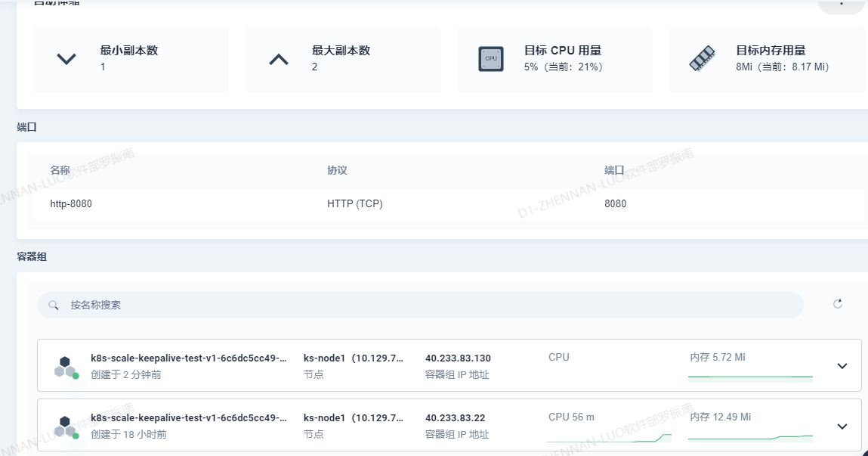Open the first k8s-scale-keepalive-test pod link

point(188,358)
